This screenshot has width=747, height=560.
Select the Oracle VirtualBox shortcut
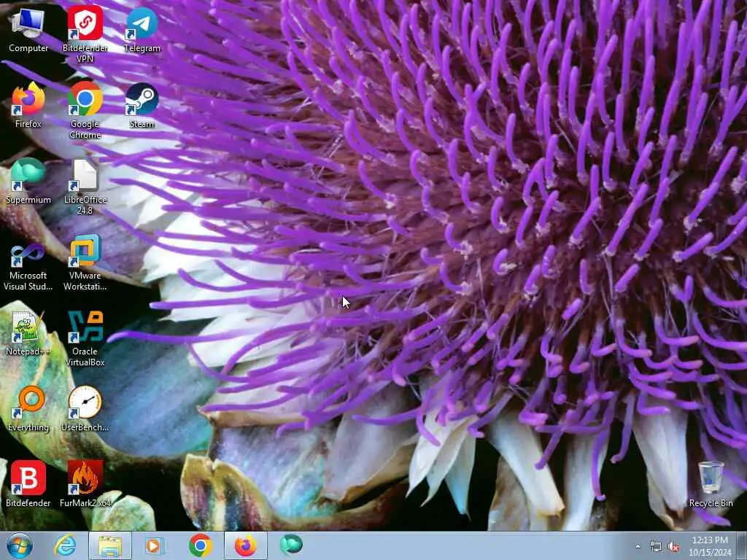tap(85, 338)
